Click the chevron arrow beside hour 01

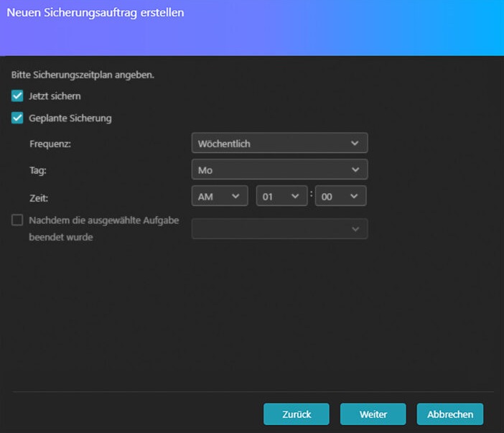[295, 196]
